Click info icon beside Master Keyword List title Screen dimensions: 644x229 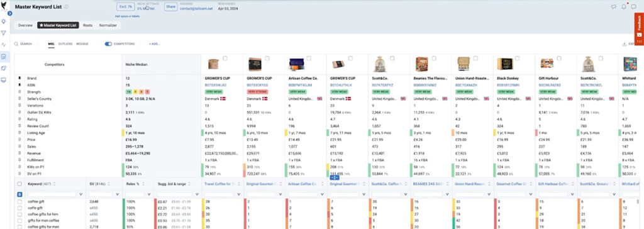(67, 7)
